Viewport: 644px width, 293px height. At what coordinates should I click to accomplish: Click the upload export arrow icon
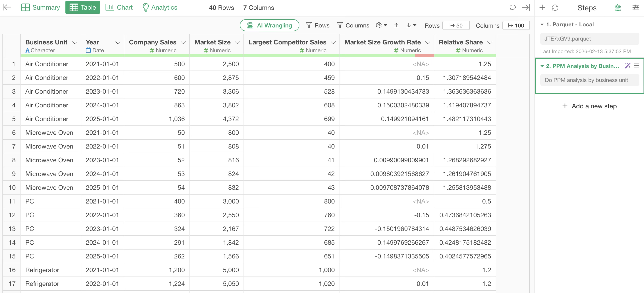pos(396,25)
